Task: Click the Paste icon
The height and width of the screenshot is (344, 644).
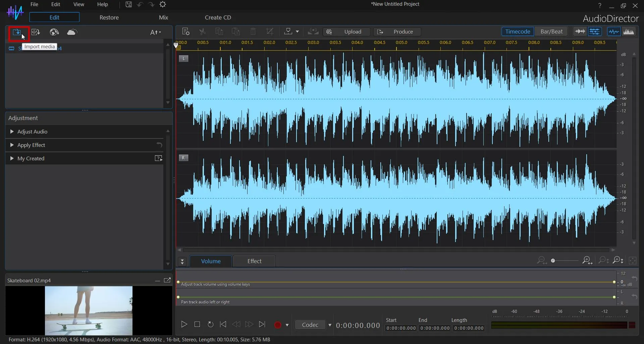Action: (x=236, y=32)
